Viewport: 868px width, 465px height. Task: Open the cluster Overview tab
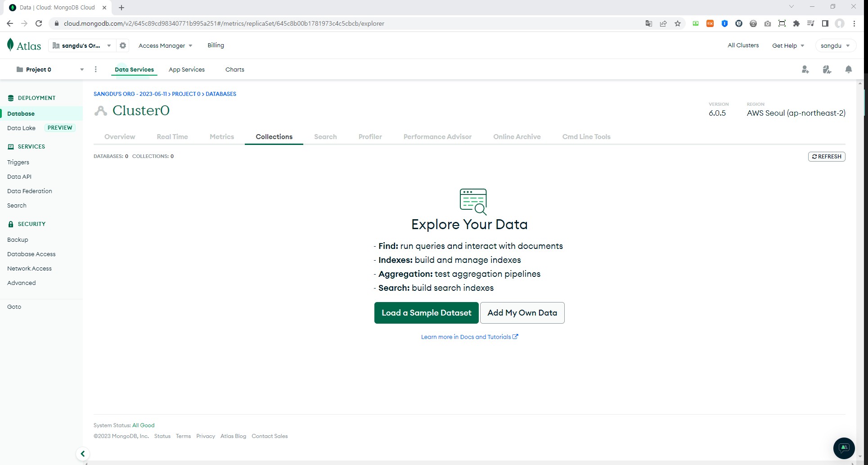(120, 137)
